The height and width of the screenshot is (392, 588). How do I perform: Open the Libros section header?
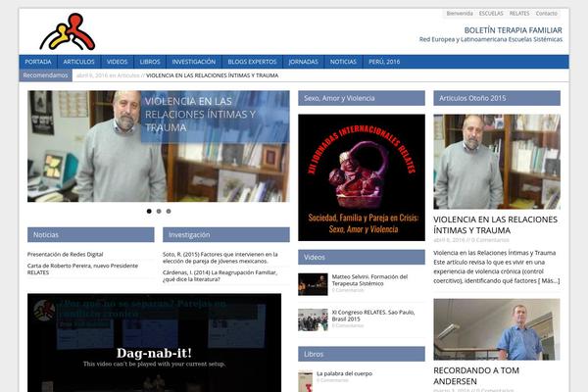click(362, 354)
